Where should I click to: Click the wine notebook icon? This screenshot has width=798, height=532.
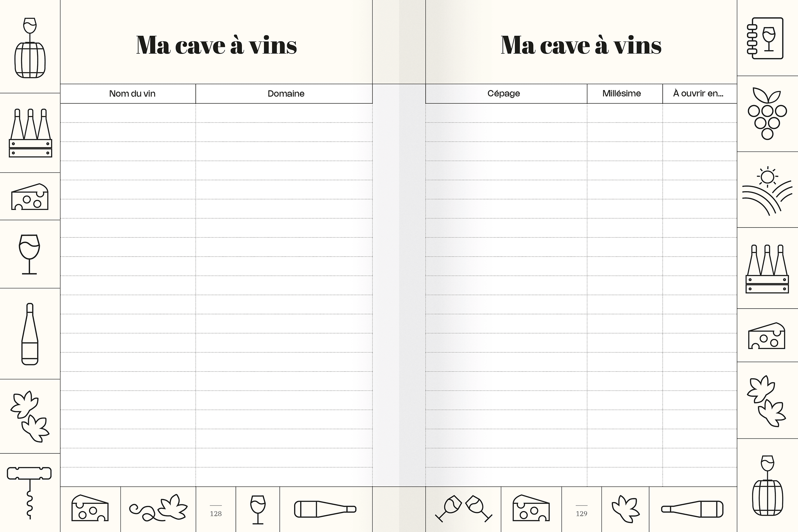(765, 38)
